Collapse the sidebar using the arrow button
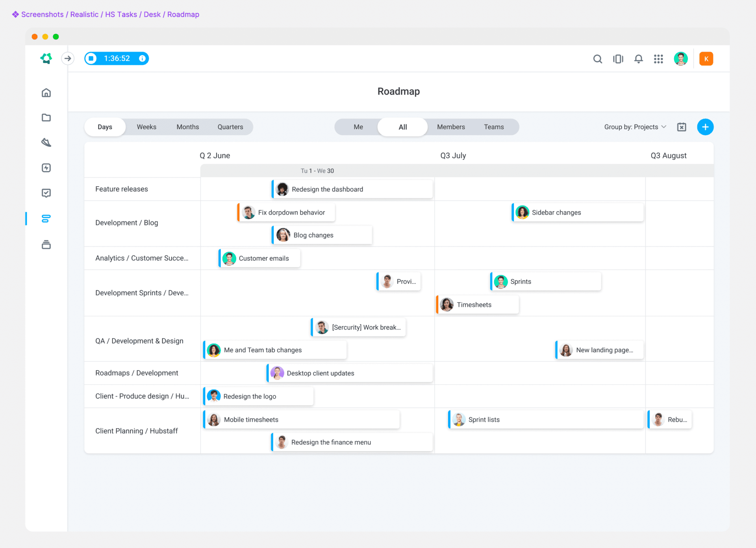The width and height of the screenshot is (756, 548). click(68, 58)
